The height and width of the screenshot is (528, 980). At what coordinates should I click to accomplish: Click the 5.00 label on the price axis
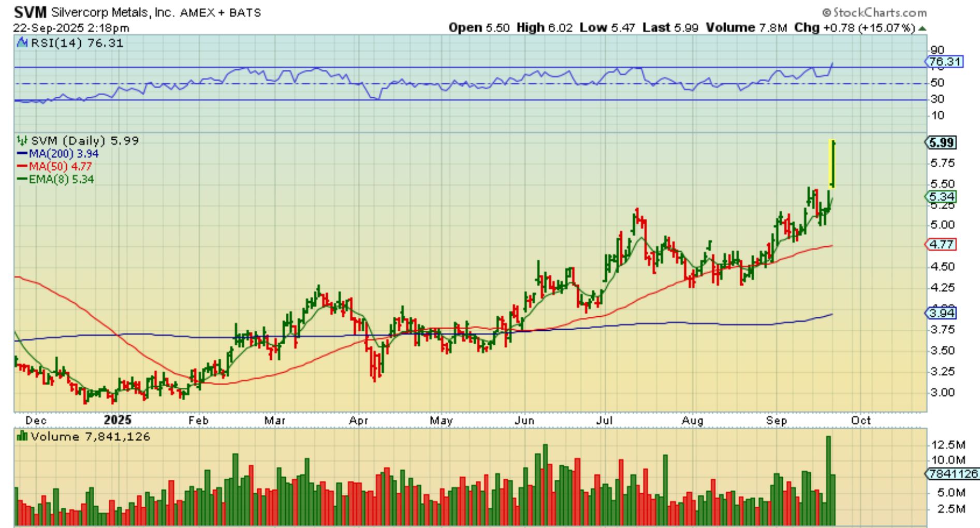click(942, 225)
